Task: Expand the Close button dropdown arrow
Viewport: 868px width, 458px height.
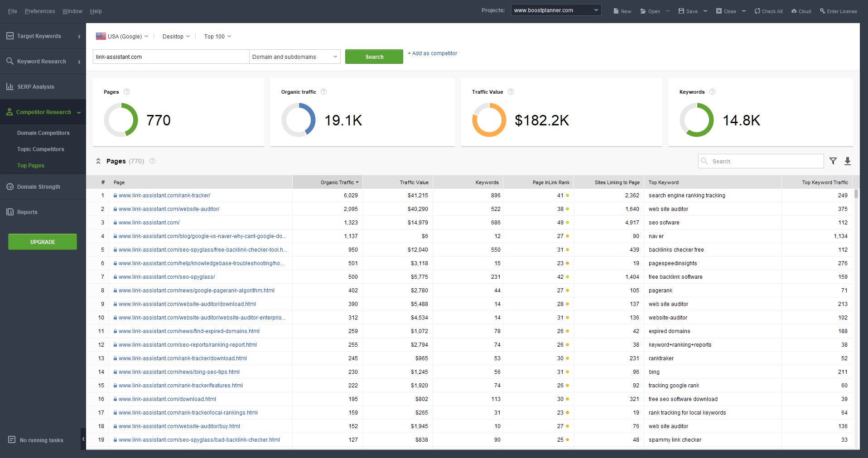Action: coord(743,11)
